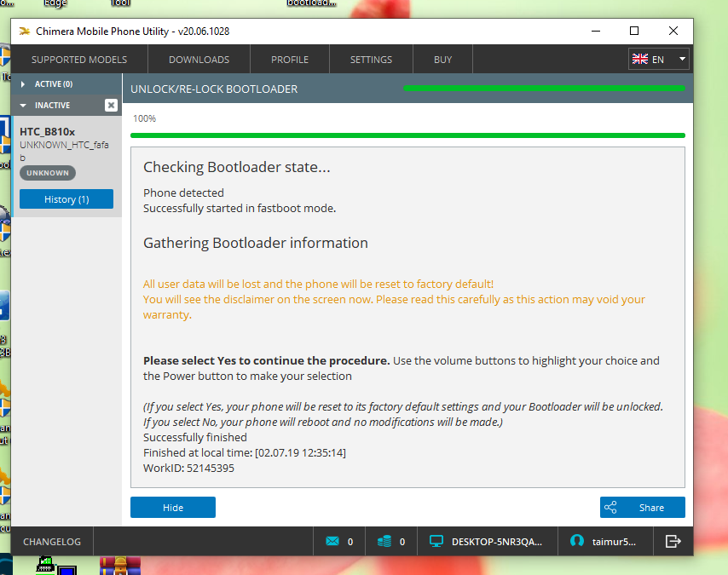The height and width of the screenshot is (575, 728).
Task: Click the 100% progress label
Action: (144, 118)
